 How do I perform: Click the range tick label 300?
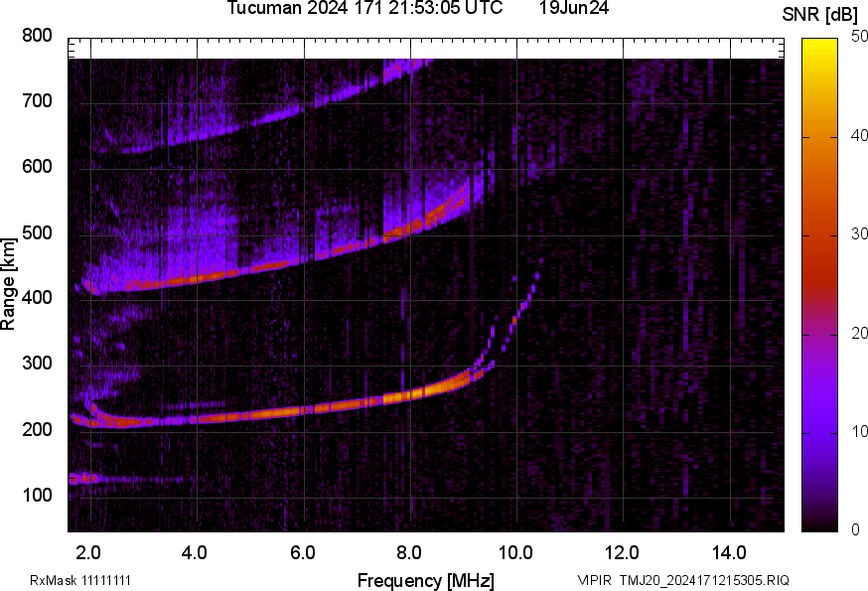[37, 364]
